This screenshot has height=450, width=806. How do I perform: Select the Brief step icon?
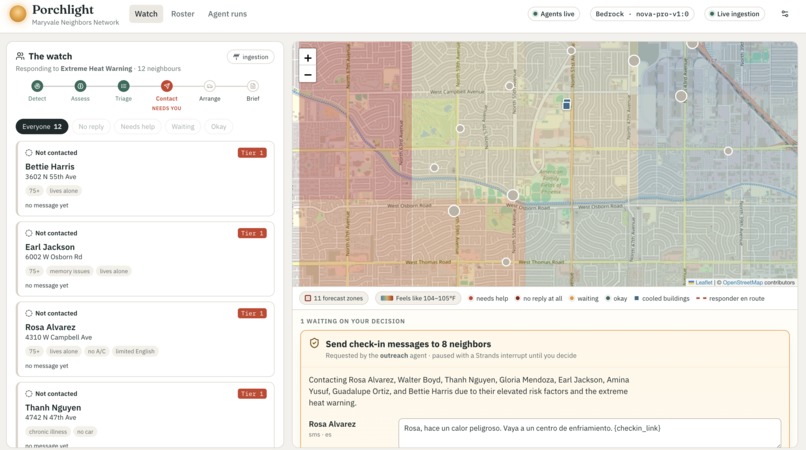[252, 86]
